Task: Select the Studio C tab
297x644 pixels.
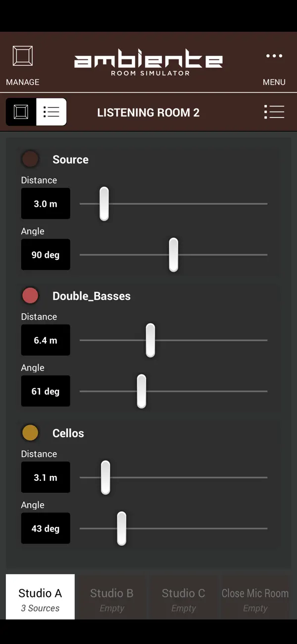Action: [183, 597]
